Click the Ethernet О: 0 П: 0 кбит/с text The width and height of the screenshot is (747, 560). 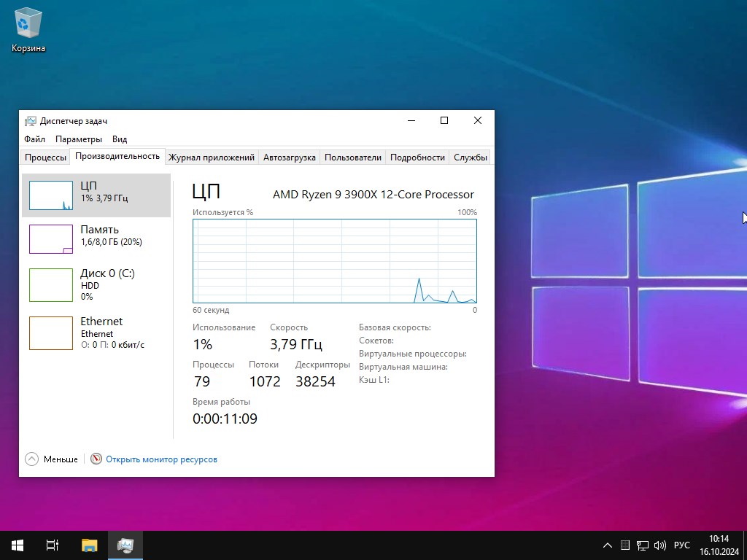coord(112,345)
